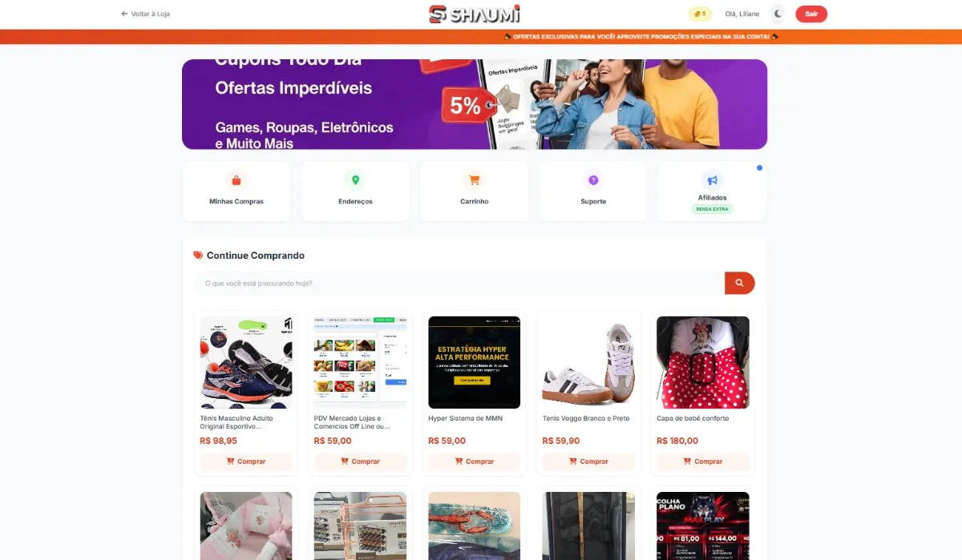
Task: Focus the product search input field
Action: (x=459, y=283)
